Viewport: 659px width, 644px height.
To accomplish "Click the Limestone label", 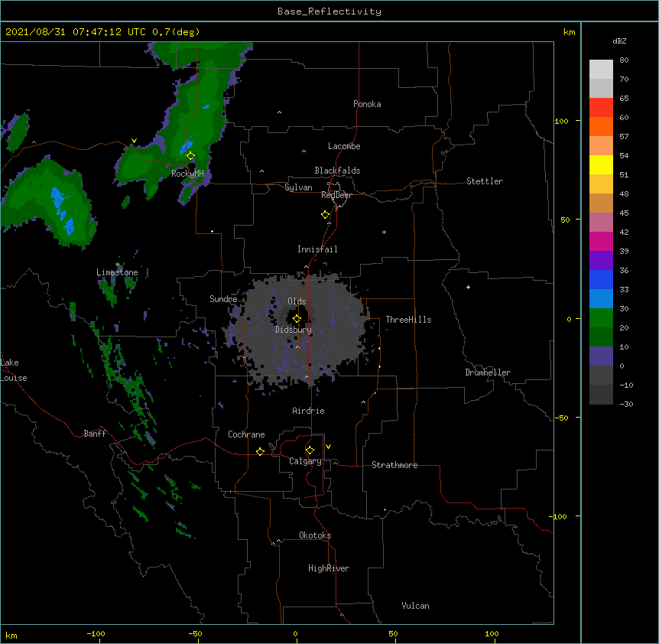I will (x=117, y=272).
